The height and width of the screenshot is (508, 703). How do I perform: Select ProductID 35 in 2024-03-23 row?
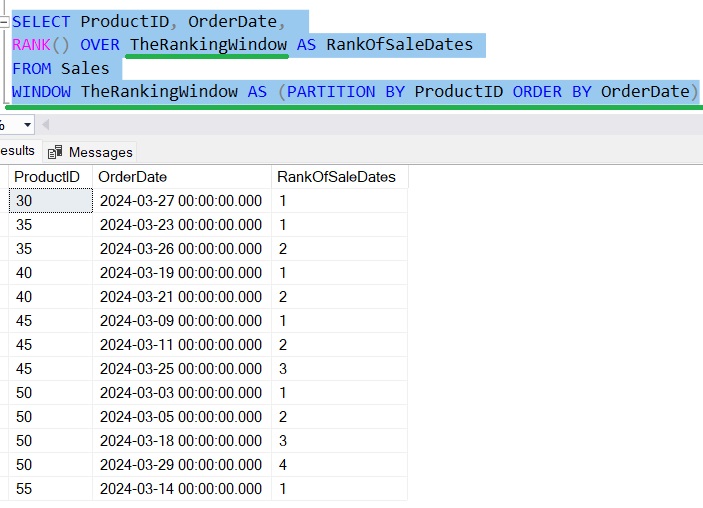(51, 225)
